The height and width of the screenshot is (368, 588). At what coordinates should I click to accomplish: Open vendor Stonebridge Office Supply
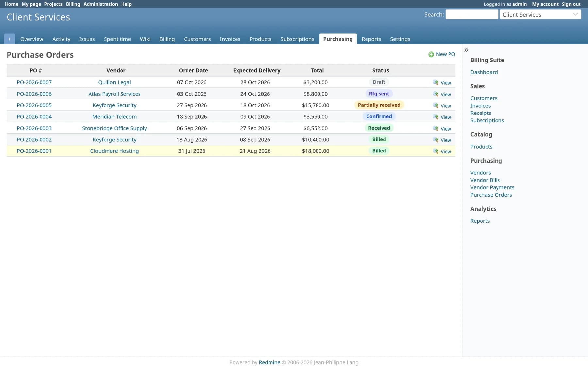pyautogui.click(x=114, y=128)
